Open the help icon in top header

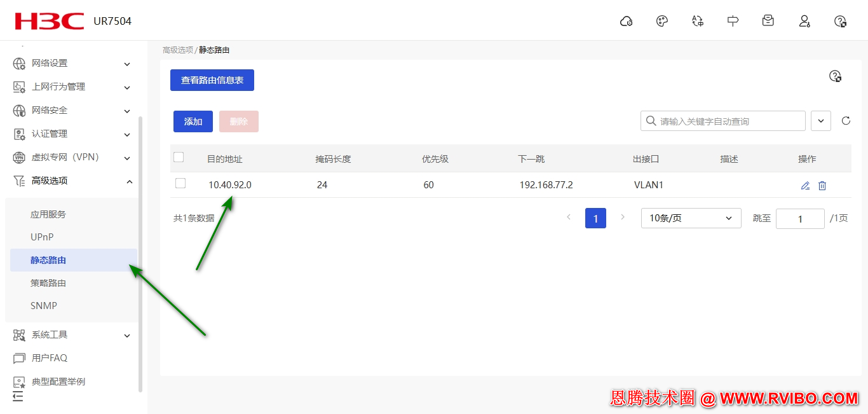[x=840, y=21]
